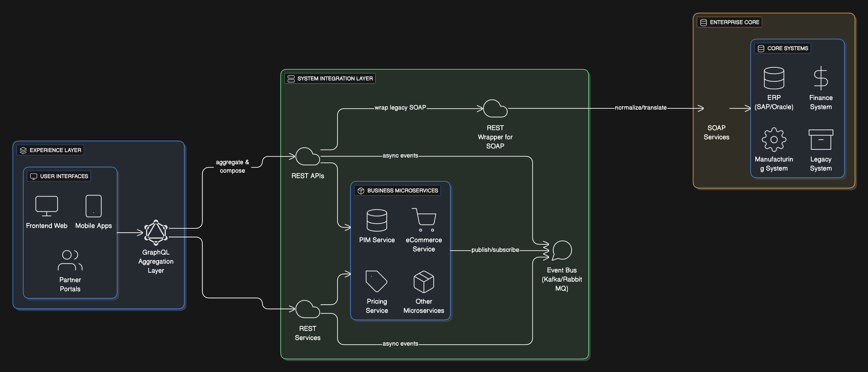Image resolution: width=868 pixels, height=372 pixels.
Task: Click the 'ERP (SAP/Oracle)' label text
Action: 774,102
